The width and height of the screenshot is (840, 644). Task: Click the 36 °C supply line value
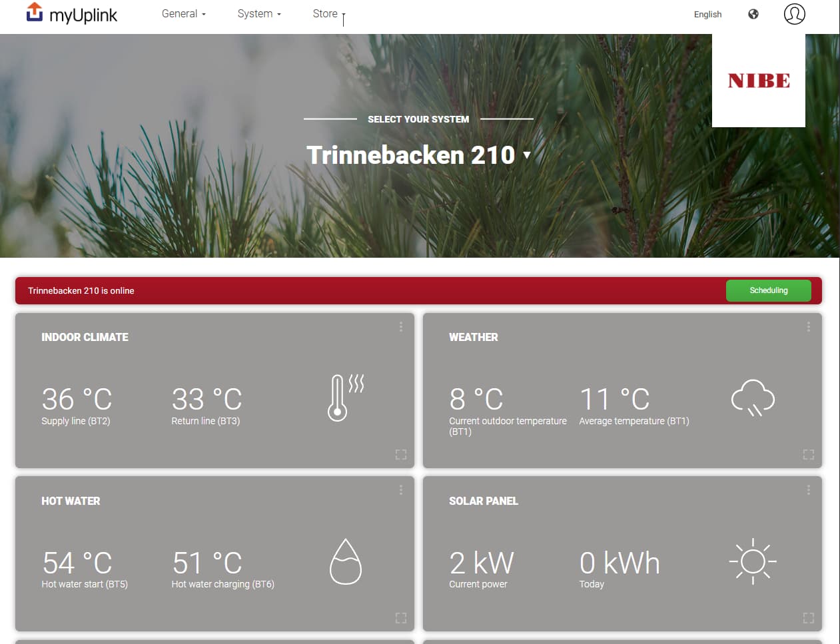click(77, 399)
